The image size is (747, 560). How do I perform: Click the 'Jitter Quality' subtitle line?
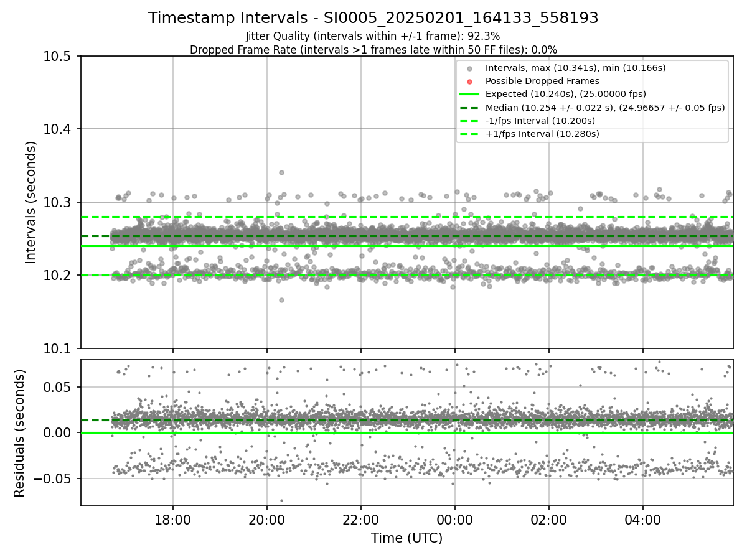click(x=373, y=36)
